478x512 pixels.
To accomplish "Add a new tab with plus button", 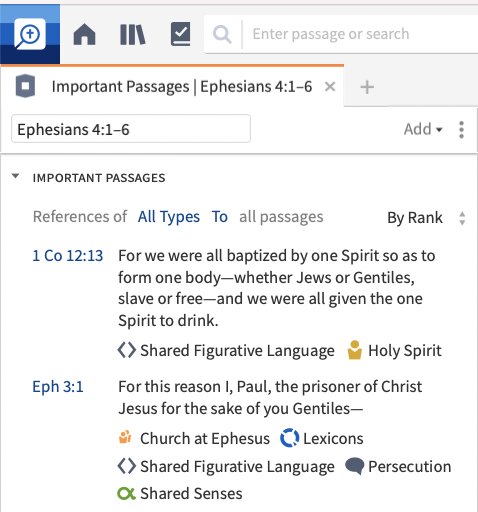I will tap(367, 87).
